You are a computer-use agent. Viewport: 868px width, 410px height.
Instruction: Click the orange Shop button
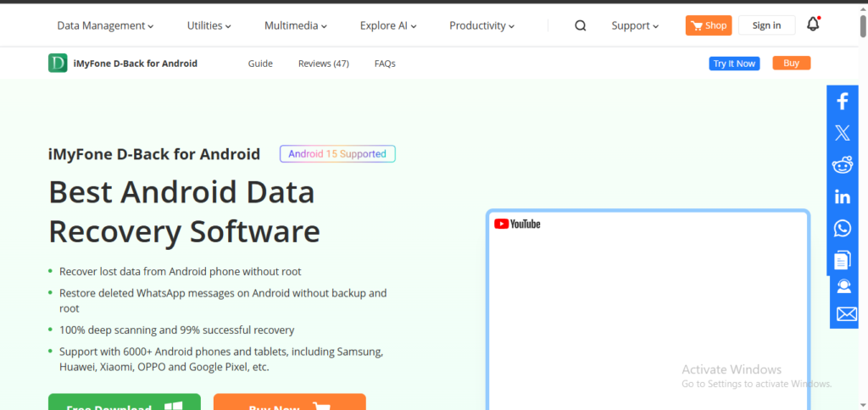pyautogui.click(x=709, y=25)
